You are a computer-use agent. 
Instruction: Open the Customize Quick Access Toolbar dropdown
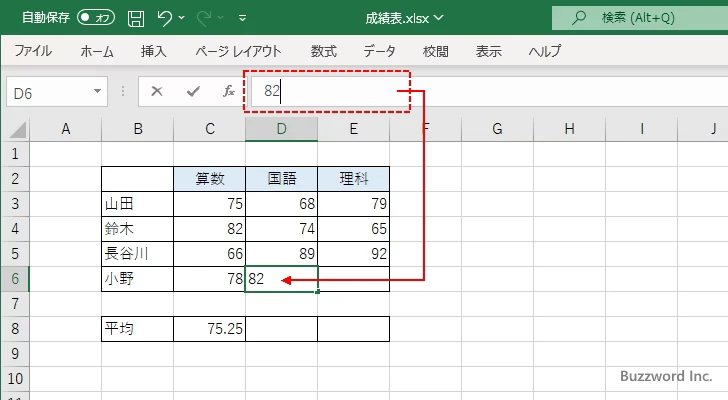[x=246, y=18]
